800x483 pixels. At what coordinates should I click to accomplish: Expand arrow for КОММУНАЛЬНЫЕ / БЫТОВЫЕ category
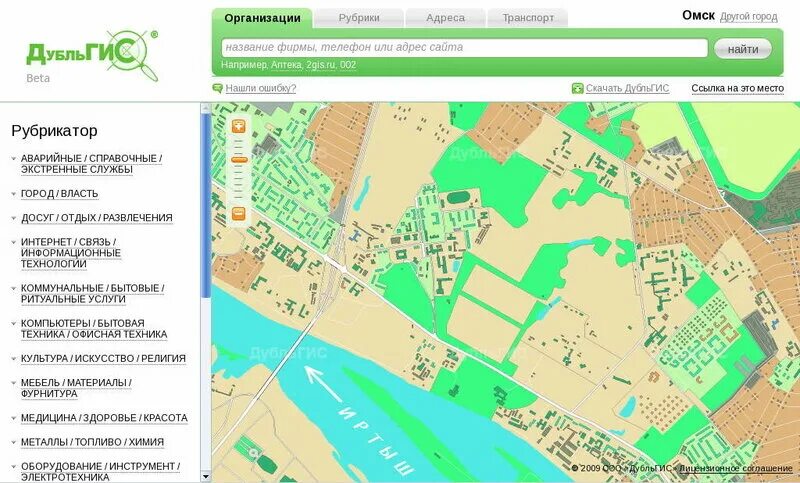click(14, 288)
